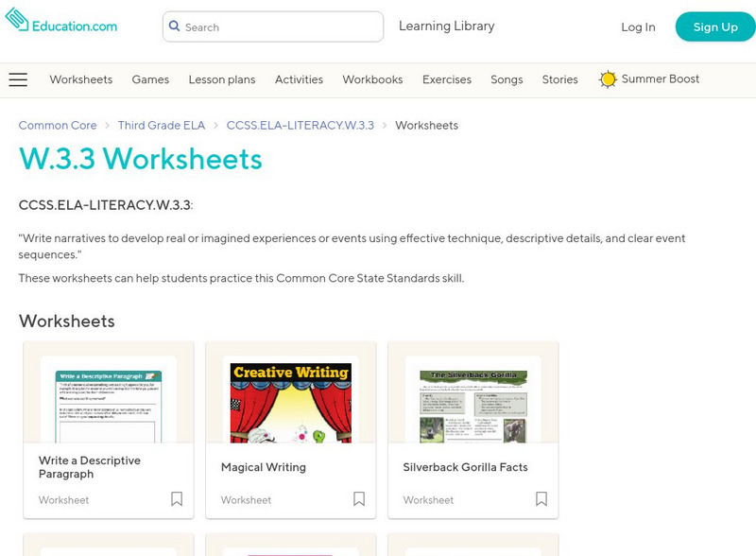Screen dimensions: 756x556
Task: Click the Worksheets section heading
Action: click(66, 321)
